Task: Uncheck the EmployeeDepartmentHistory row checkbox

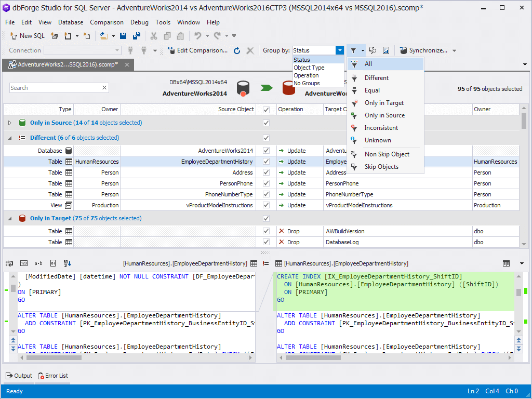Action: tap(266, 162)
